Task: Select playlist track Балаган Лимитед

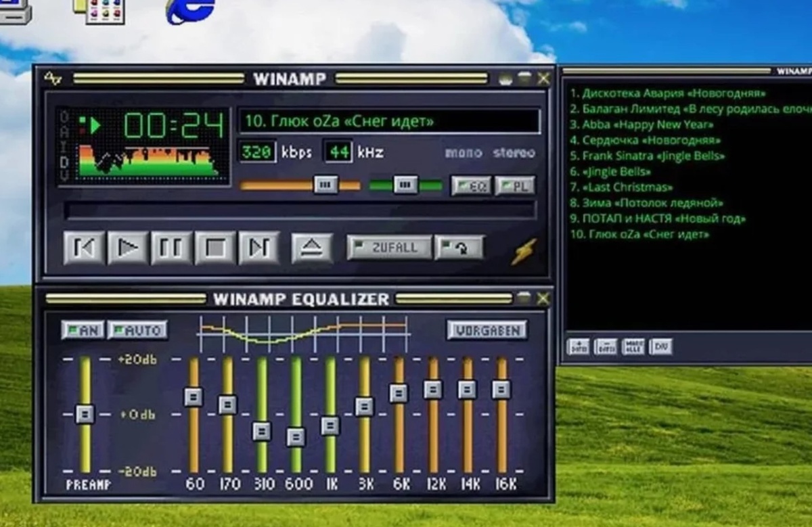Action: 690,109
